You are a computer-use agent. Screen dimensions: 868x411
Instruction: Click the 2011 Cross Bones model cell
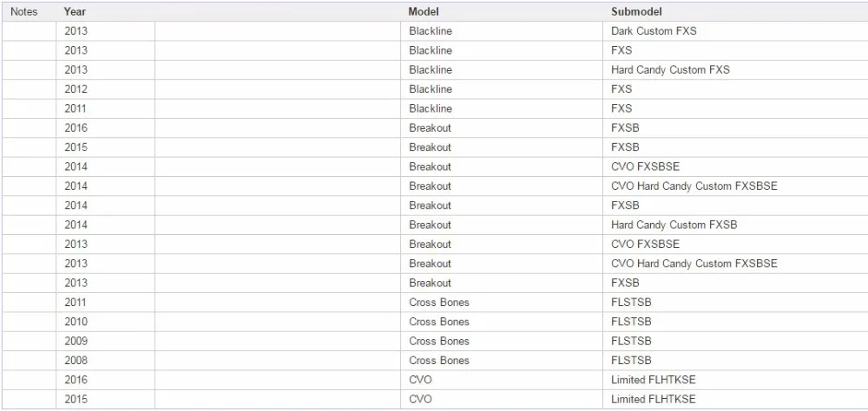click(x=502, y=302)
